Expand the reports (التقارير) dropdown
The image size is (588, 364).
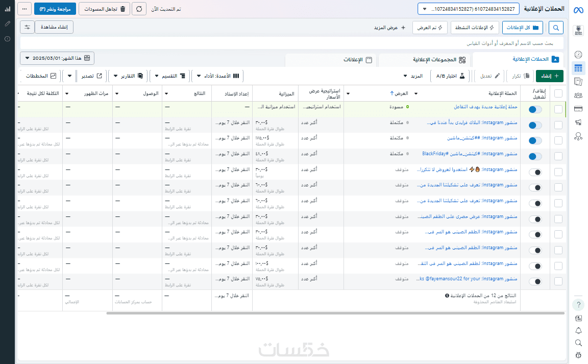[128, 76]
